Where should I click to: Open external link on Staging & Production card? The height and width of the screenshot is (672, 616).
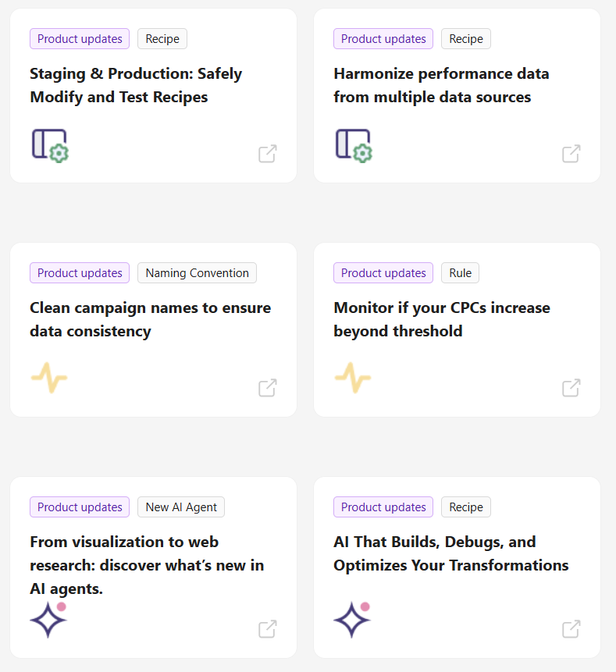268,154
